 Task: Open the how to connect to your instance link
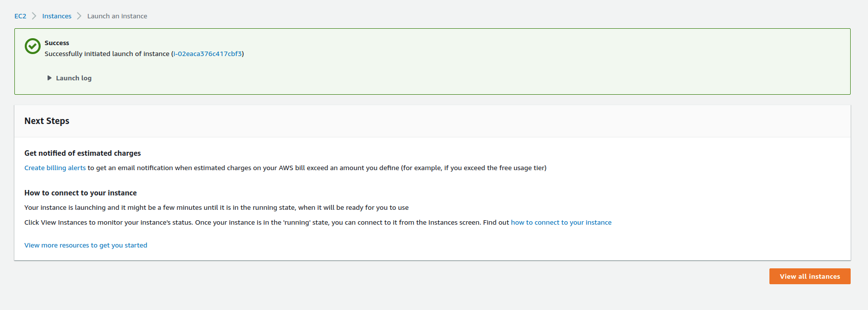click(x=561, y=222)
